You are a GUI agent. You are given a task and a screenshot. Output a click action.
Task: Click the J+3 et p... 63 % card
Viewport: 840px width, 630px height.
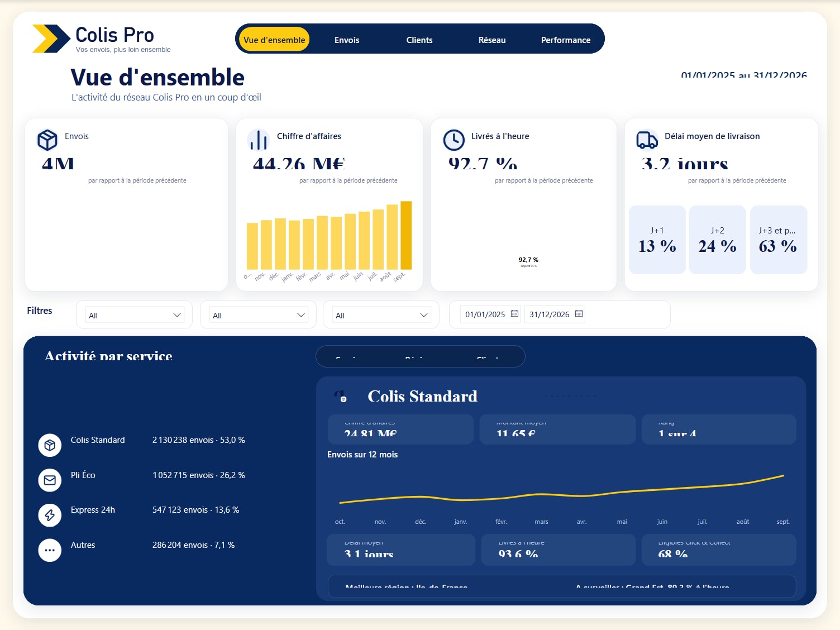pos(779,240)
